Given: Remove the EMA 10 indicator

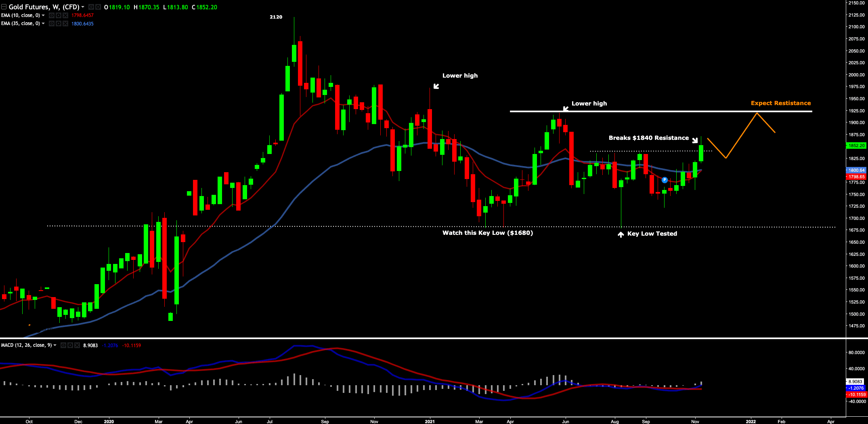Looking at the screenshot, I should 65,15.
